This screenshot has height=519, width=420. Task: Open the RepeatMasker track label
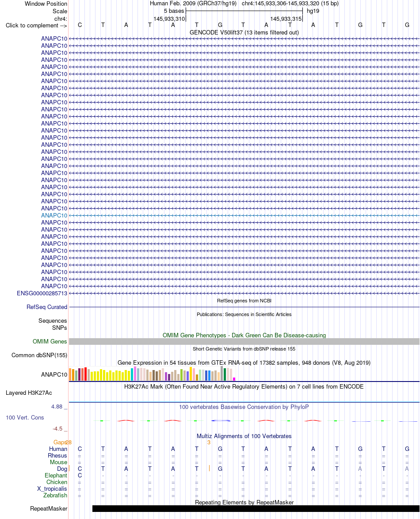point(49,508)
